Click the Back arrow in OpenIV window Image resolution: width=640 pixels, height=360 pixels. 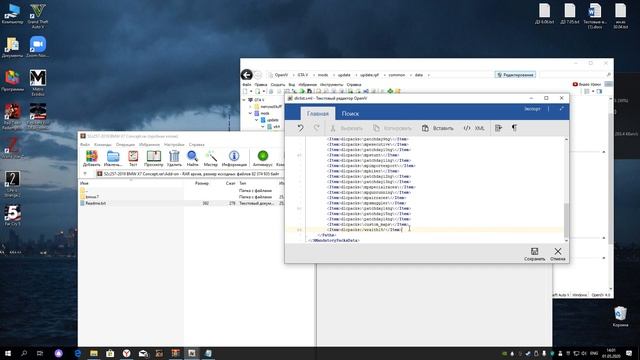click(x=246, y=75)
